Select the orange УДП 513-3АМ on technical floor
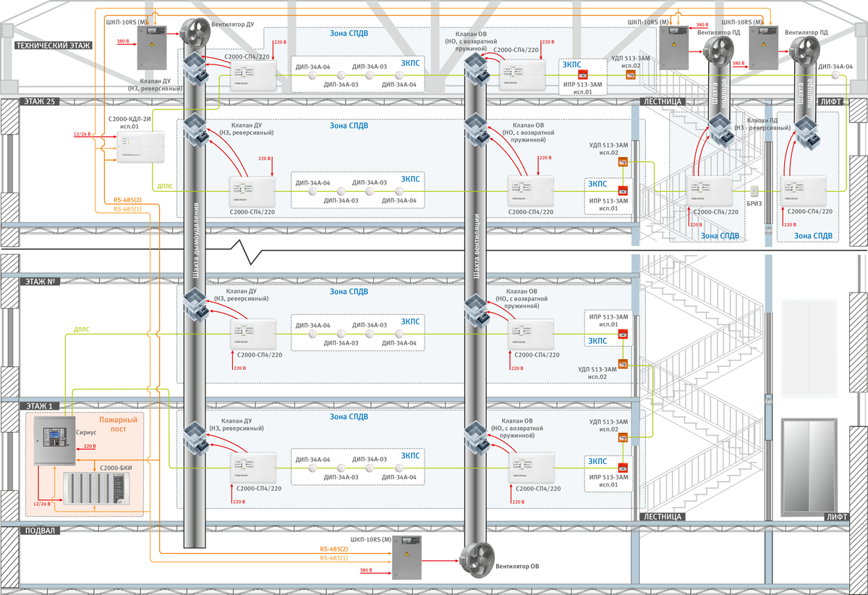The image size is (868, 595). pyautogui.click(x=630, y=75)
